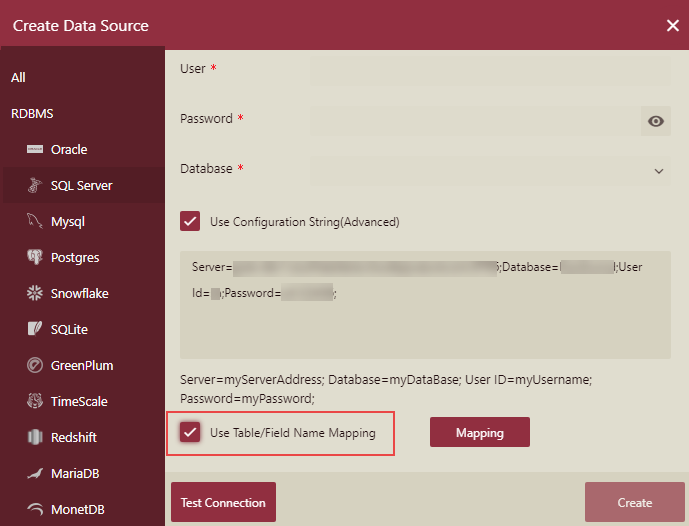
Task: Choose SQL Server data source type
Action: [x=83, y=185]
